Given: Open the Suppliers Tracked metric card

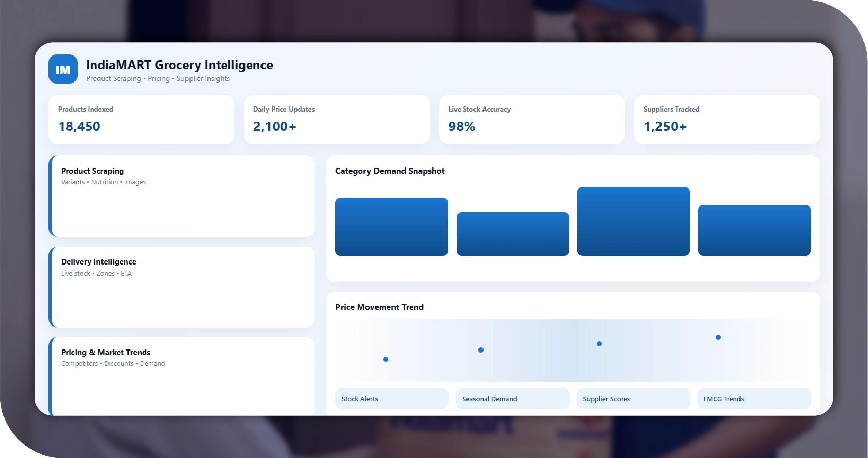Looking at the screenshot, I should pos(727,120).
